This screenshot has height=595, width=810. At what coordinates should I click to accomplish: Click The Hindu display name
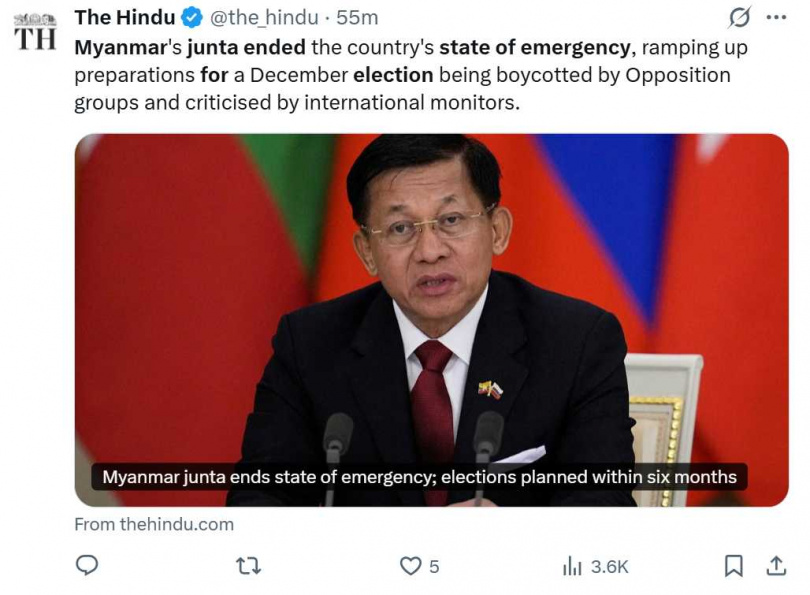click(x=124, y=19)
